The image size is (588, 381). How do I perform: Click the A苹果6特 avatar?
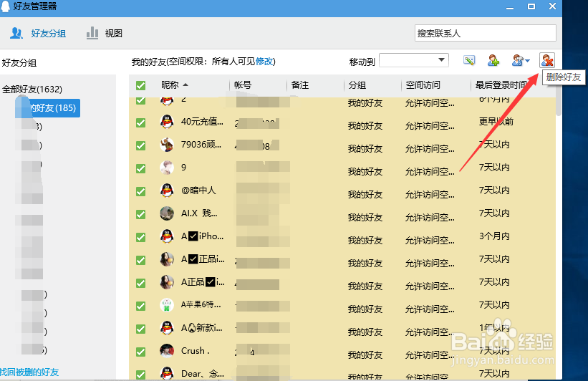tap(166, 305)
